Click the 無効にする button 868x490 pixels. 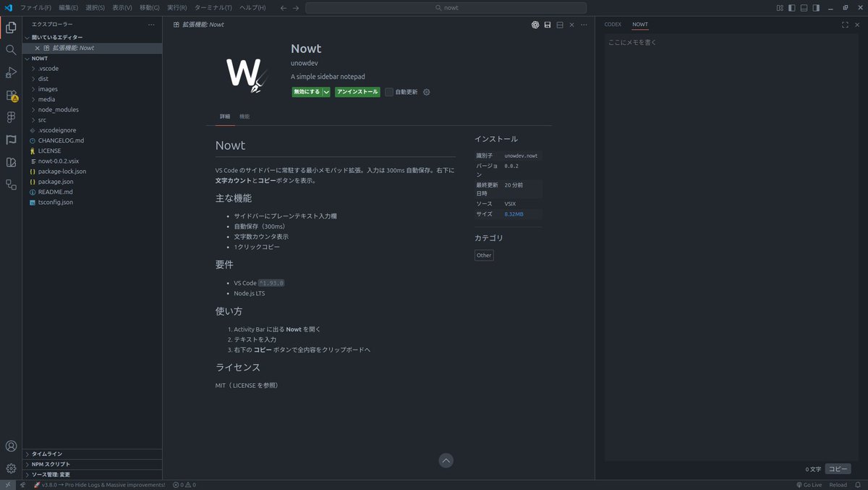[x=307, y=92]
